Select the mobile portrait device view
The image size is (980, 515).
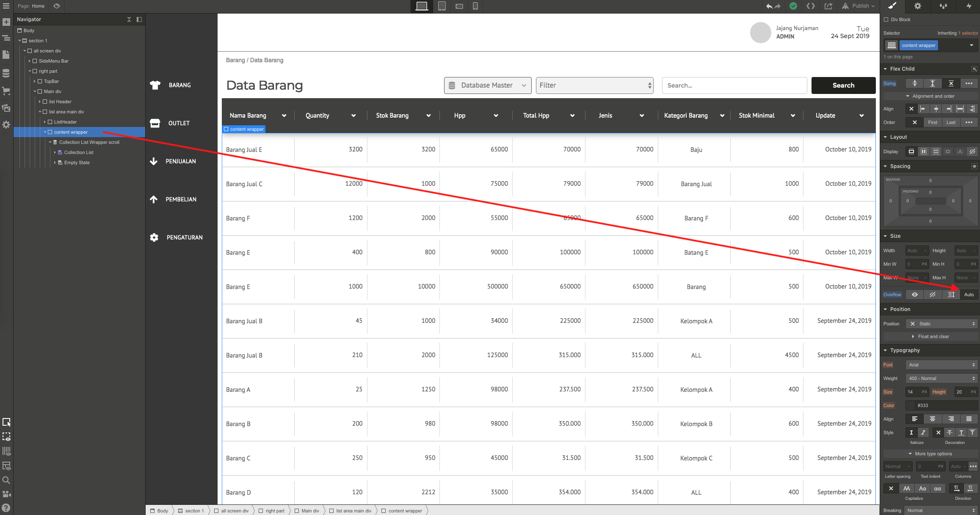pyautogui.click(x=475, y=6)
